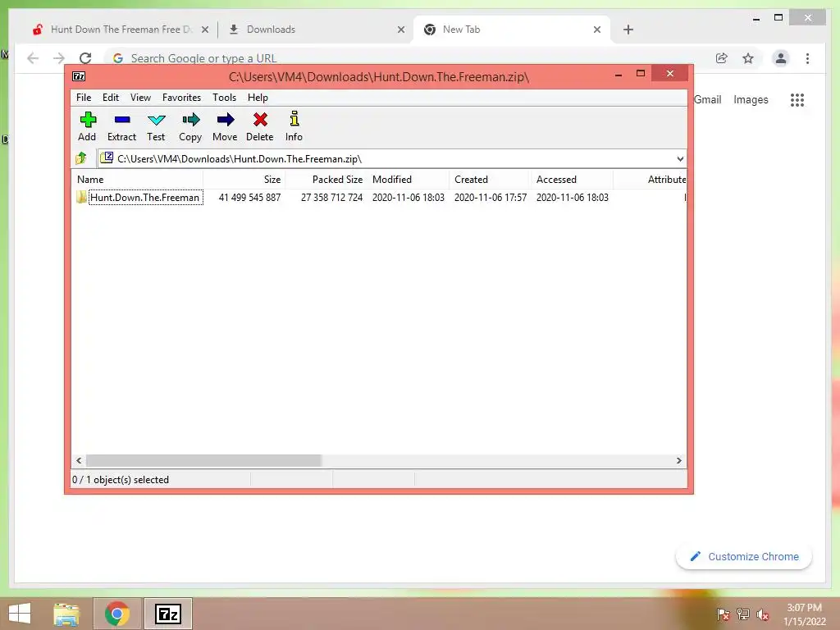The width and height of the screenshot is (840, 630).
Task: Click the size value 41 499 545 887
Action: (x=249, y=197)
